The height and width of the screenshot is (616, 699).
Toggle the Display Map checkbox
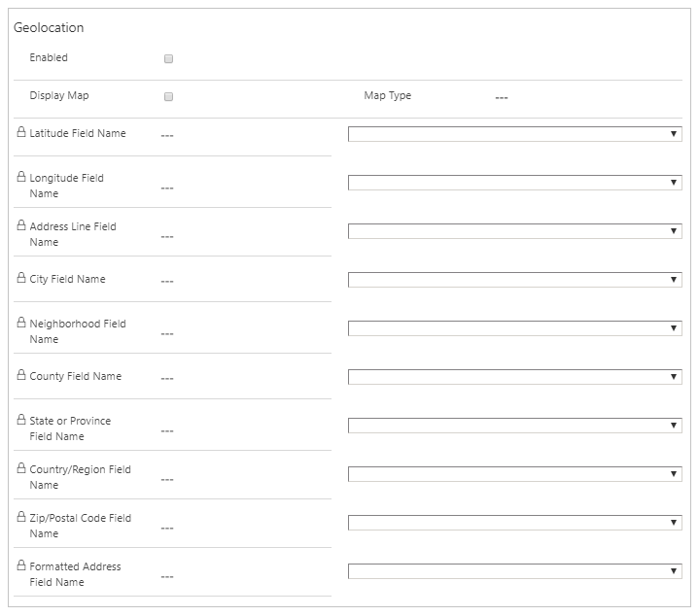pyautogui.click(x=168, y=97)
